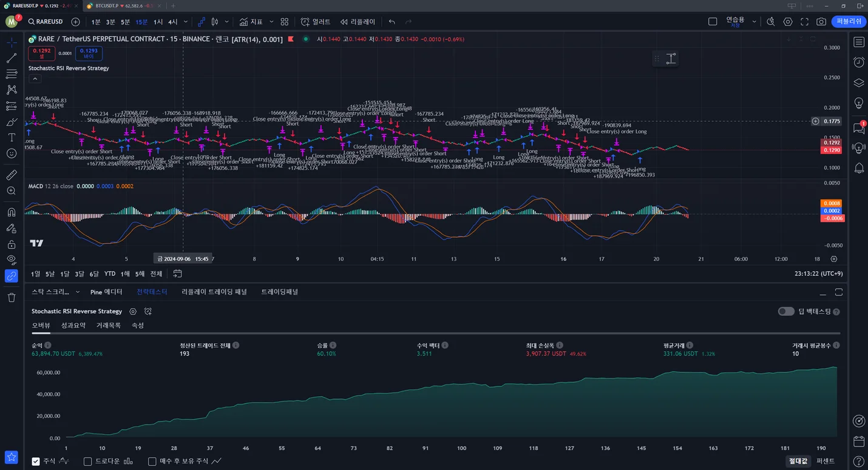Toggle hide all drawings eye icon

(12, 260)
